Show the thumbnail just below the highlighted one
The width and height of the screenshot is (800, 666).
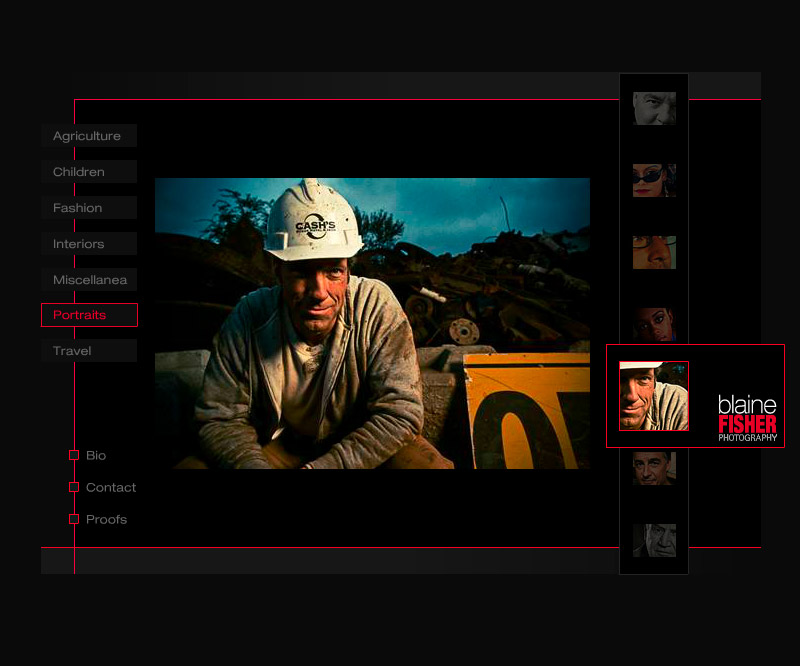[x=654, y=468]
